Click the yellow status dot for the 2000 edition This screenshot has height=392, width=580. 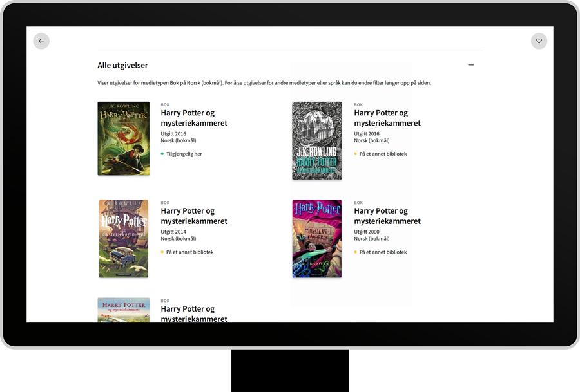pos(356,252)
